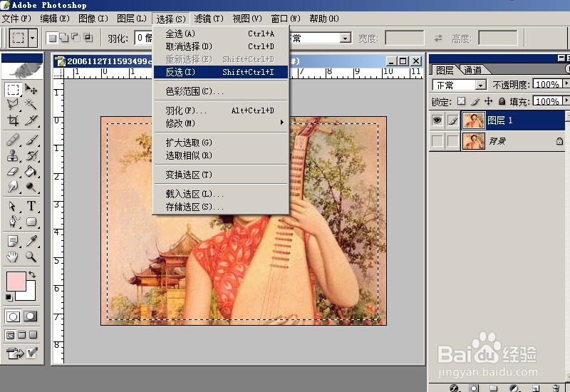
Task: Select the Path Selection arrow tool
Action: (x=13, y=206)
